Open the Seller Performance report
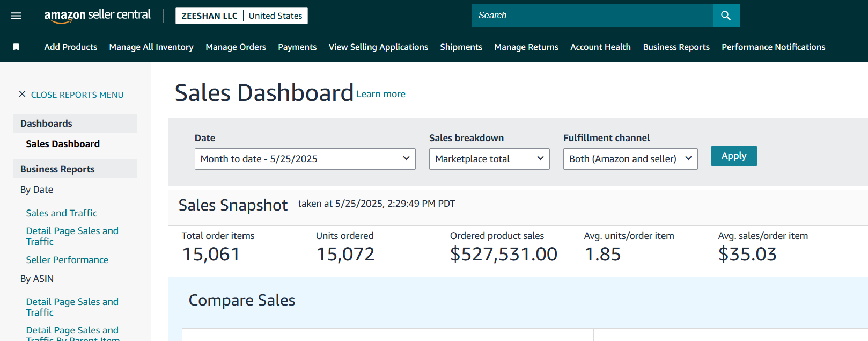 pos(67,260)
